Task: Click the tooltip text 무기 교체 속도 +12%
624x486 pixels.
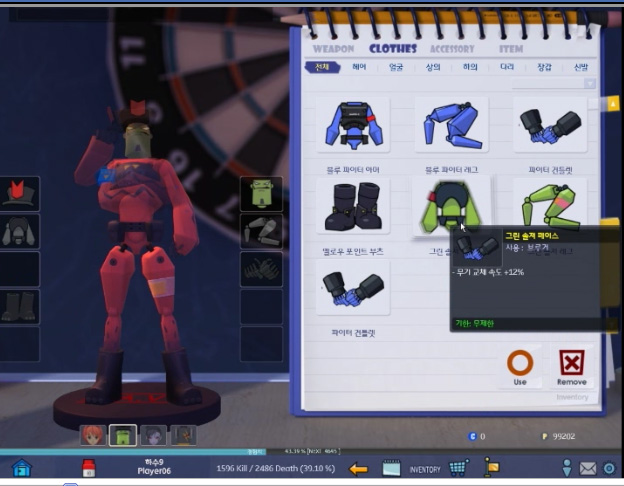Action: 488,272
